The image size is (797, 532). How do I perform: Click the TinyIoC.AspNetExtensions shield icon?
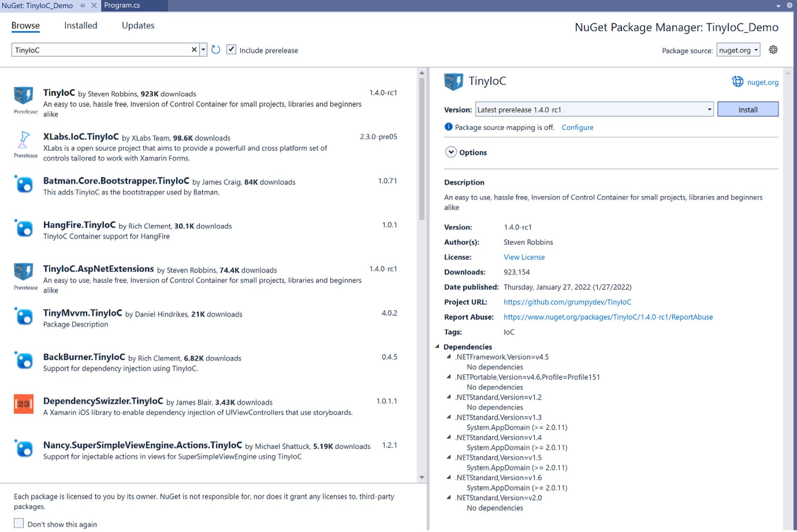pos(24,272)
